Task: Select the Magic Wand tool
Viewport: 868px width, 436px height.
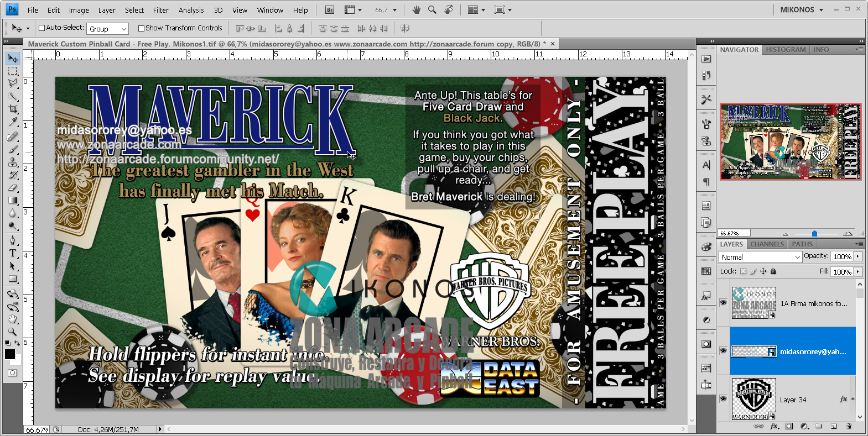Action: point(12,96)
